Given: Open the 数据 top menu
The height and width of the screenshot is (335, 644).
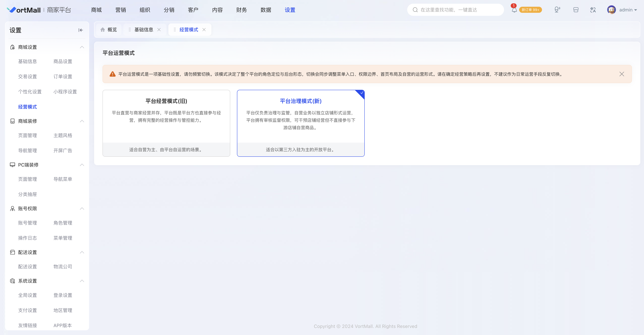Looking at the screenshot, I should point(266,10).
